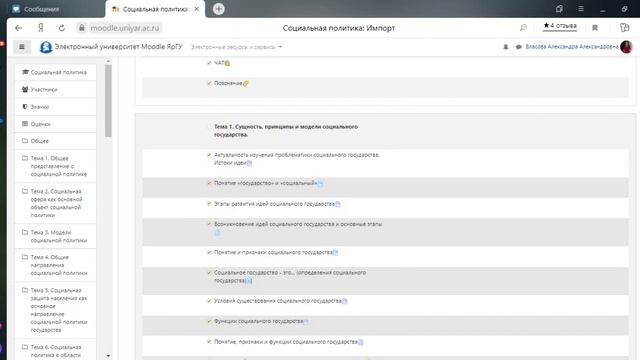Click page icon after Понятие и признаки социального государства
The height and width of the screenshot is (360, 640).
(x=336, y=253)
